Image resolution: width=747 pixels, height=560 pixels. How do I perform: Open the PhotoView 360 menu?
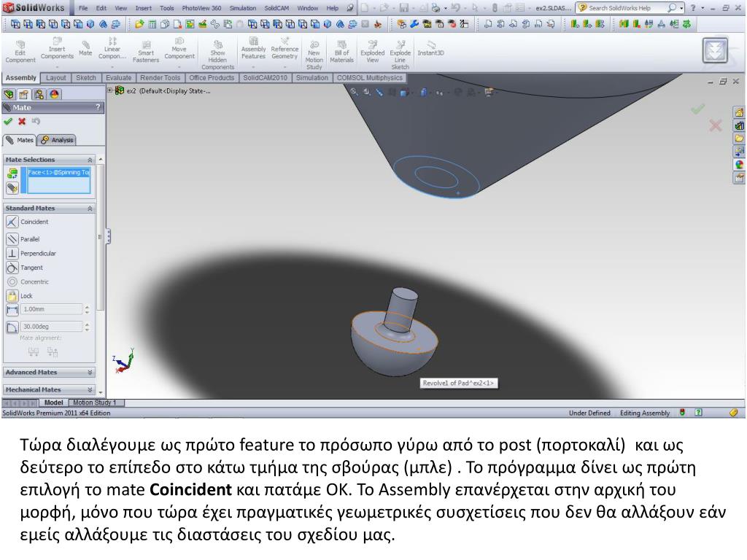(201, 8)
